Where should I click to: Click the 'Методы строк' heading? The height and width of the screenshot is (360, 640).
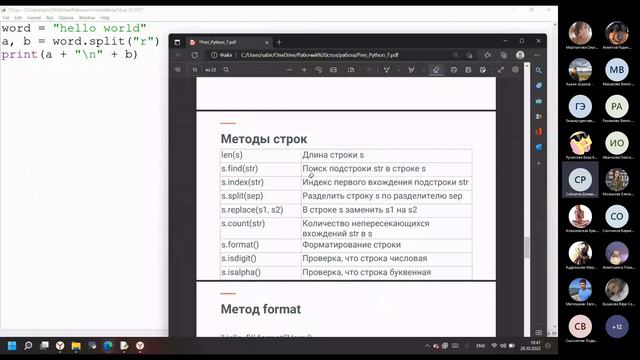(x=264, y=139)
